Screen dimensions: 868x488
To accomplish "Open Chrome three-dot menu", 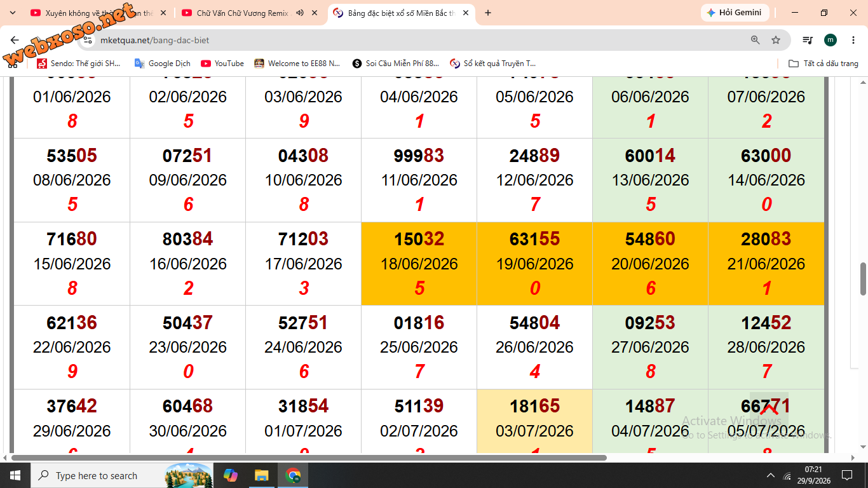I will pos(853,40).
